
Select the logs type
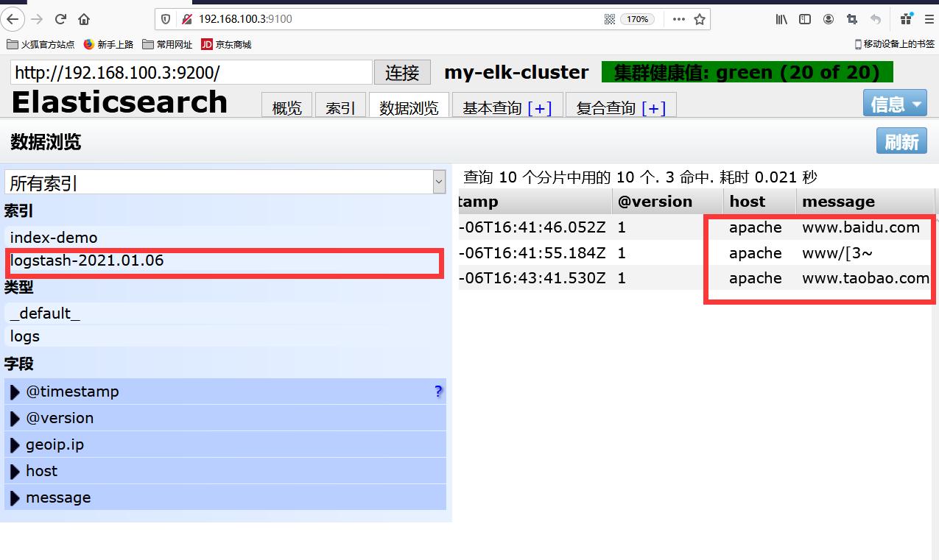coord(225,336)
